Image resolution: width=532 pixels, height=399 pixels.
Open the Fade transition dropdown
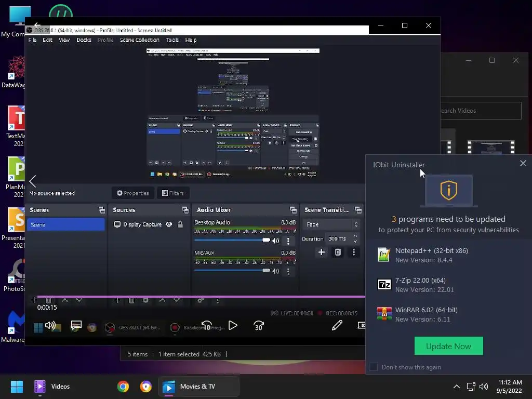[x=331, y=224]
